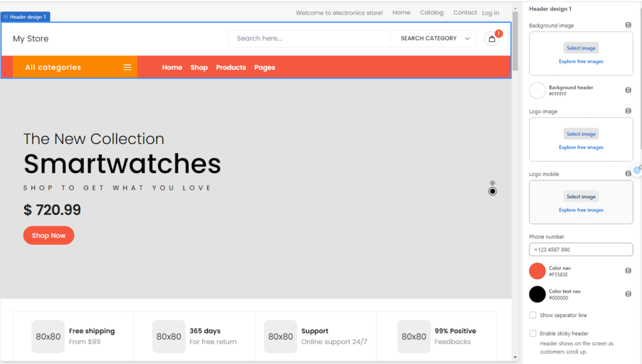Open Pages menu in navigation bar
Viewport: 642px width, 364px height.
[265, 68]
